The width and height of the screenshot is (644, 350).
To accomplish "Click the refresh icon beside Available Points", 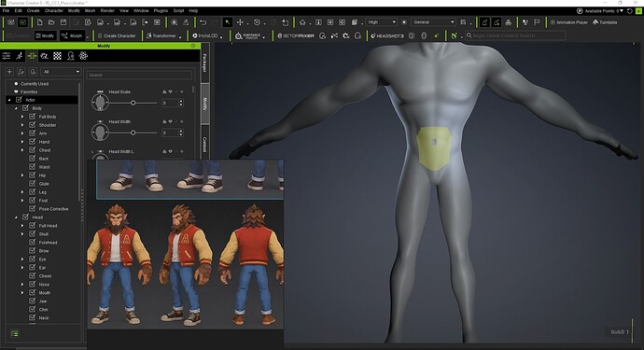I will point(629,10).
